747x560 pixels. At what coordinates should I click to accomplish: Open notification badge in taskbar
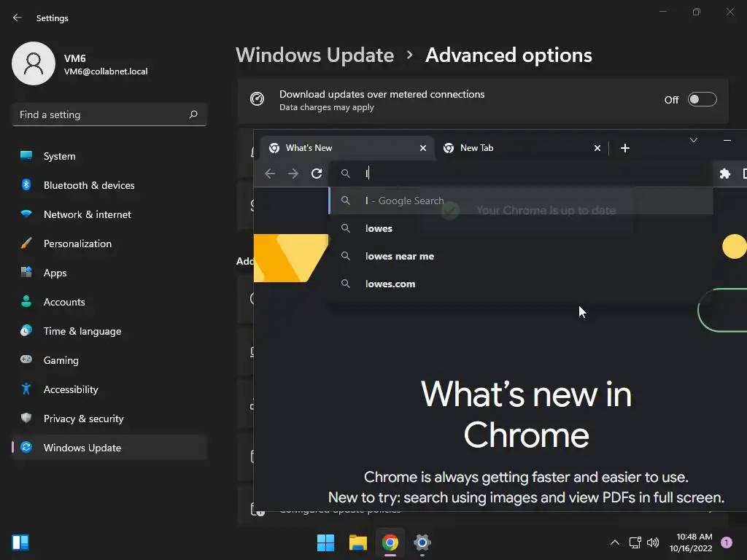[727, 542]
